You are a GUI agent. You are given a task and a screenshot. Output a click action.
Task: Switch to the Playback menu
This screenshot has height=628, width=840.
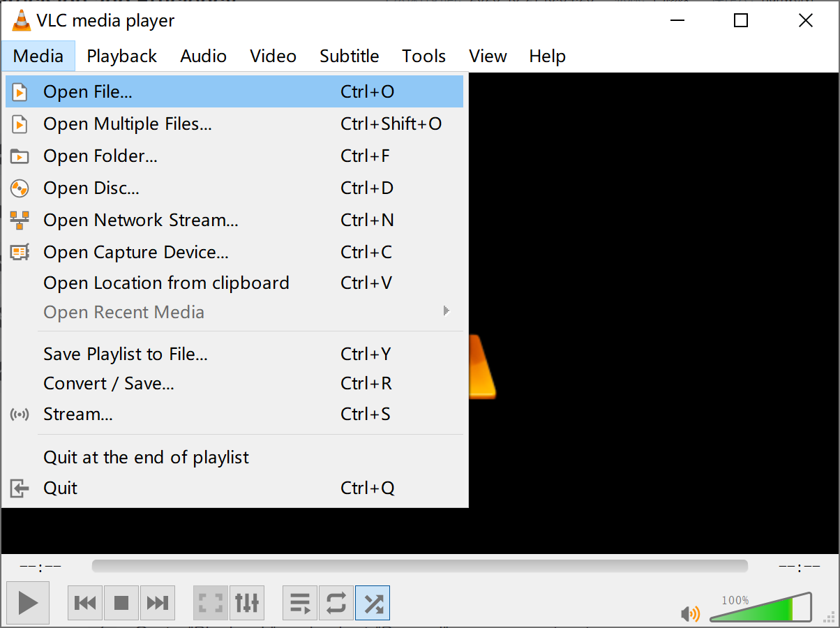tap(121, 56)
